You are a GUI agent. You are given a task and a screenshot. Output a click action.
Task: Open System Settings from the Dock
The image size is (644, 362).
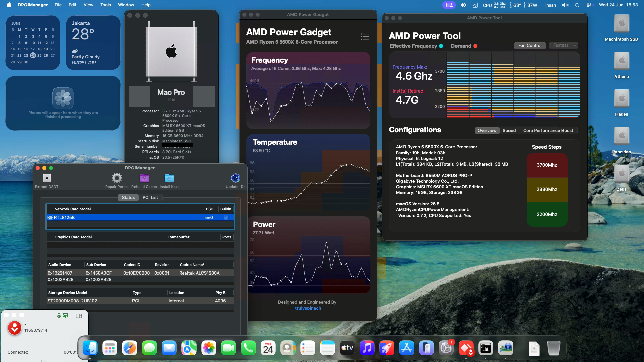click(446, 348)
